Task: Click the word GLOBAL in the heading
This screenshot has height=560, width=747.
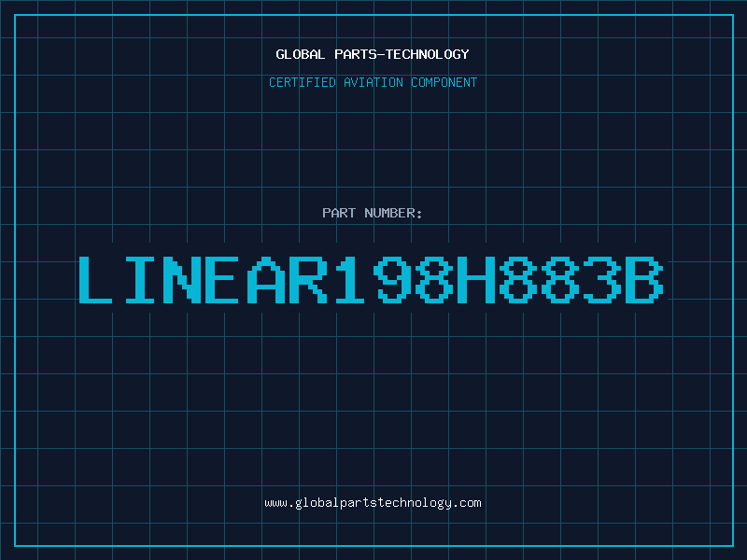Action: [300, 54]
